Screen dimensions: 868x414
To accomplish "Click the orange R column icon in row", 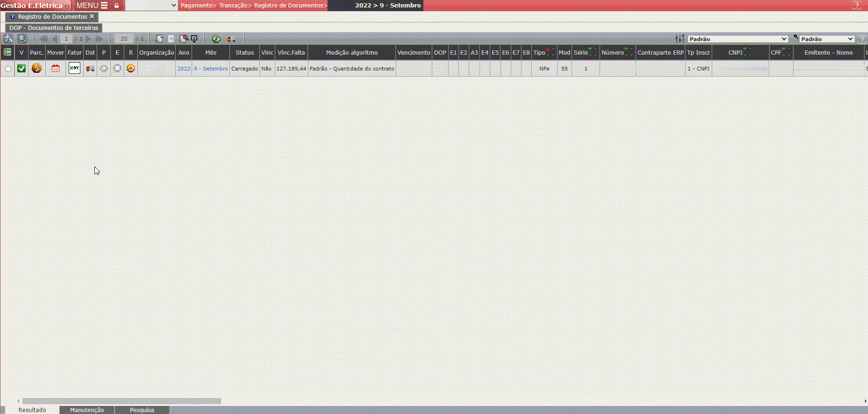I will [x=131, y=69].
